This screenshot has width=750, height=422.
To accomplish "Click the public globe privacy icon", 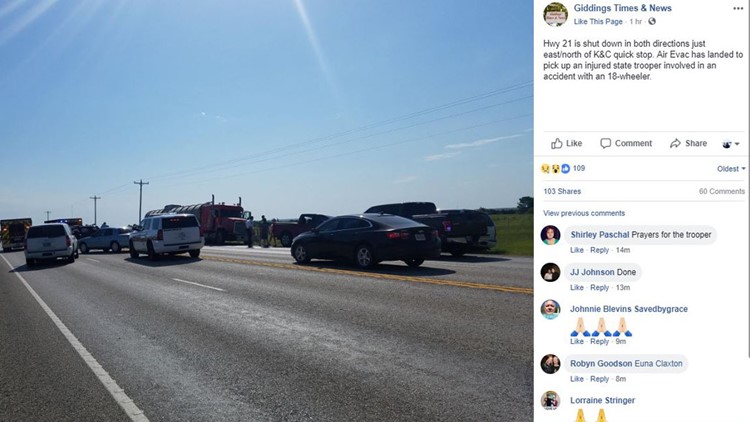I will [x=652, y=22].
